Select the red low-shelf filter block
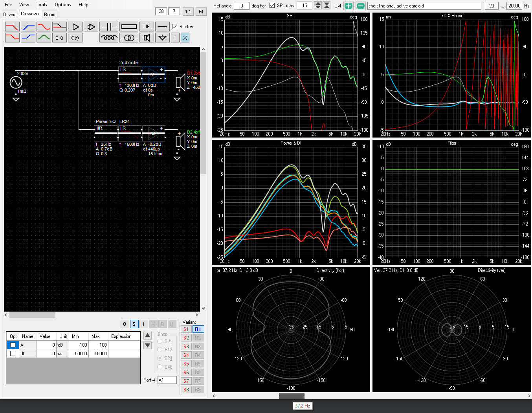532x413 pixels. tap(12, 38)
